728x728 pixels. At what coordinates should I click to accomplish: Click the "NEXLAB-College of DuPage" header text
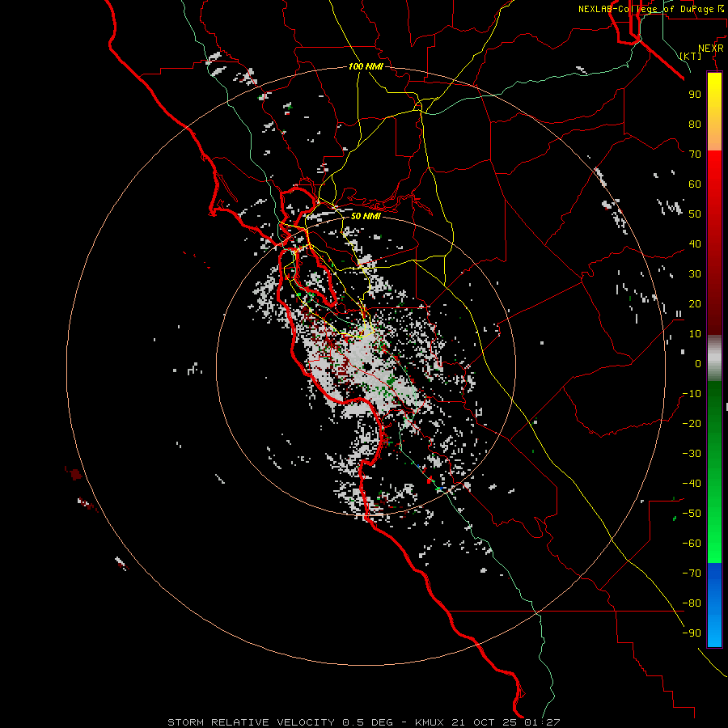point(649,9)
